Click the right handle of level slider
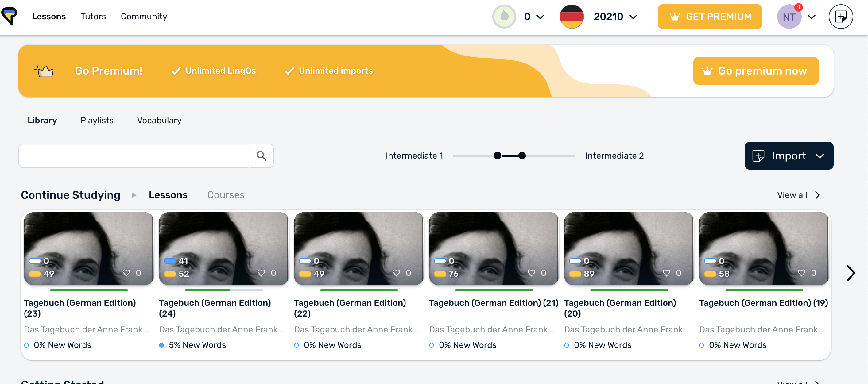 (522, 156)
